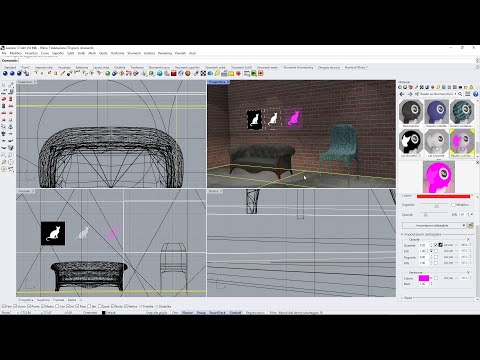480x360 pixels.
Task: Toggle the Cen osnap checkbox
Action: point(57,306)
